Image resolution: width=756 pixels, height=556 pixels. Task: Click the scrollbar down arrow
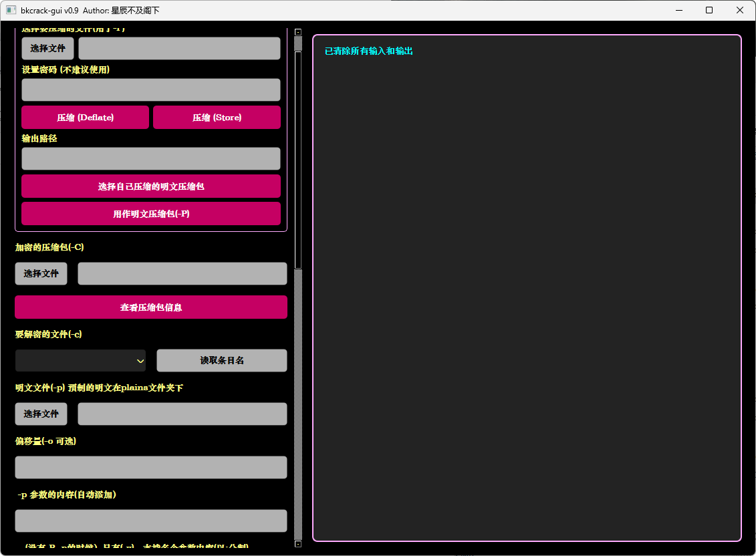tap(298, 544)
